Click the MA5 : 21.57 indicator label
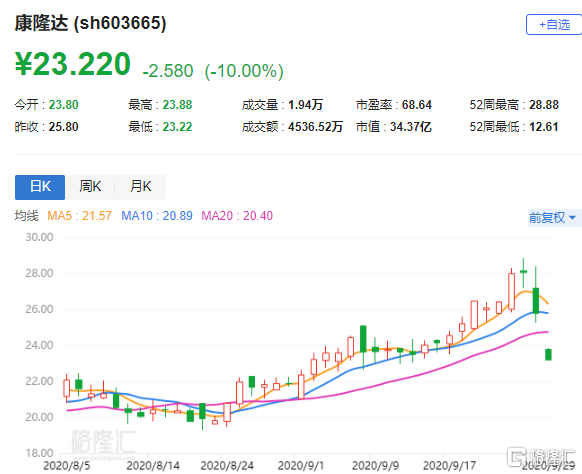Viewport: 582px width, 474px height. tap(79, 216)
